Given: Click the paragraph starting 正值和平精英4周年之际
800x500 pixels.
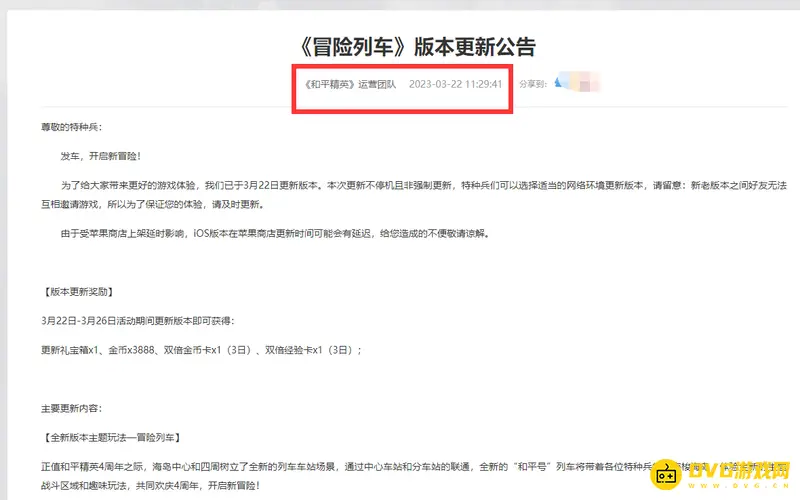Looking at the screenshot, I should click(414, 476).
